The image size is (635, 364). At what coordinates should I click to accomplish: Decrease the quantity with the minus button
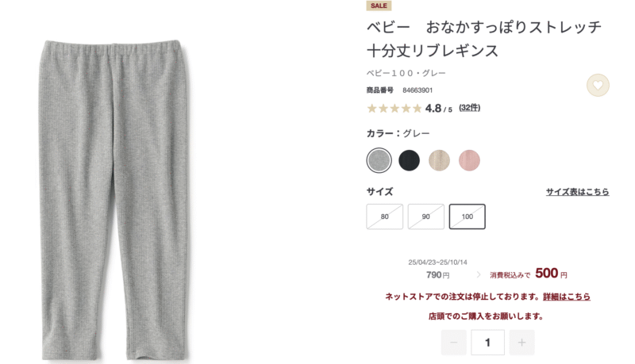tap(453, 343)
